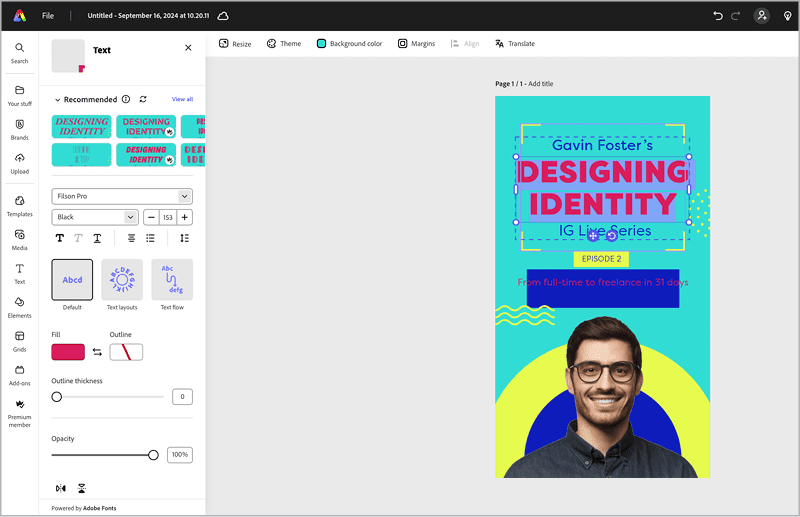Open the line spacing options icon
This screenshot has height=517, width=800.
coord(184,238)
